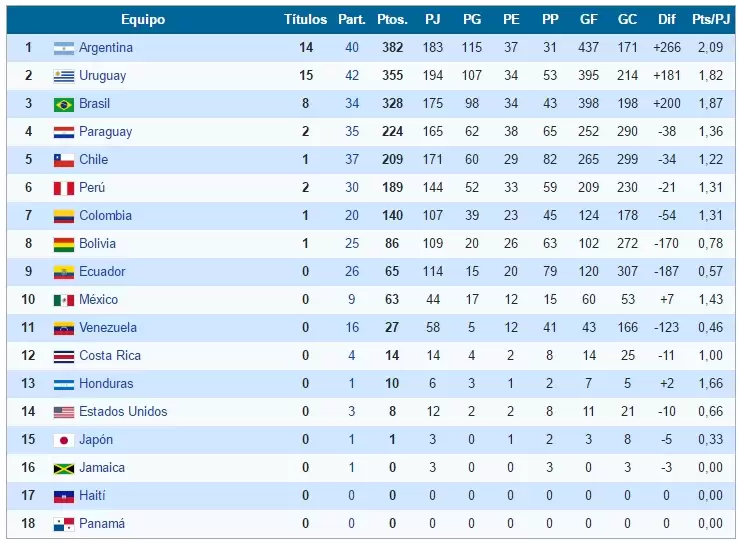Click the Argentina flag icon

point(64,48)
